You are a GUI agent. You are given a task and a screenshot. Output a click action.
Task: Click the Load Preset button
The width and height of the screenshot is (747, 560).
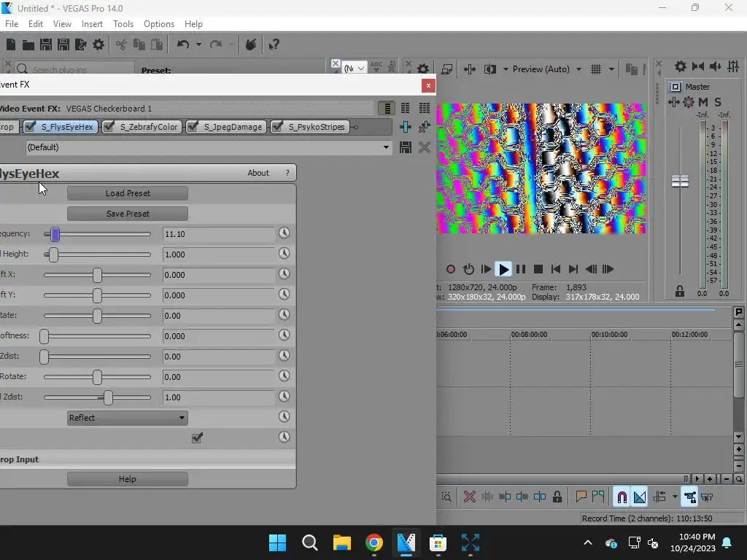(x=127, y=193)
